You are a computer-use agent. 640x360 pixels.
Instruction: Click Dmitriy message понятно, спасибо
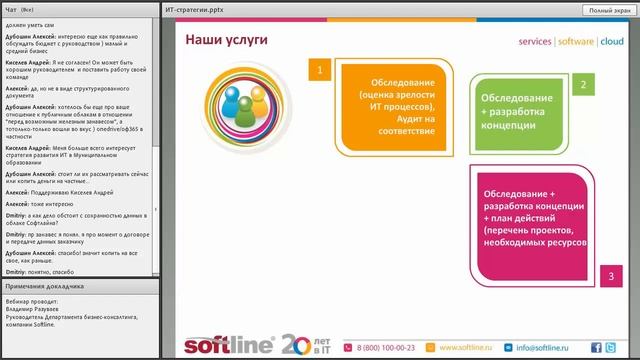pos(40,272)
